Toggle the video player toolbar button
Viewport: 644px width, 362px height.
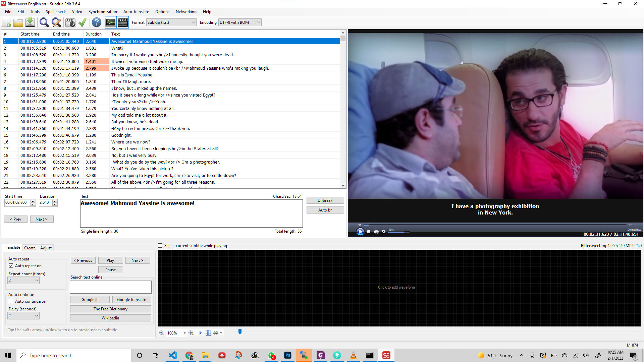point(123,22)
